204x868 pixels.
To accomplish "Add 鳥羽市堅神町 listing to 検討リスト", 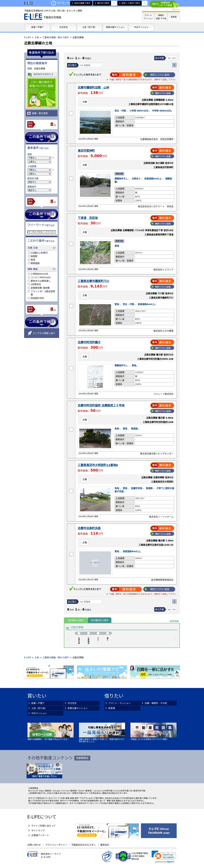I will click(x=163, y=156).
